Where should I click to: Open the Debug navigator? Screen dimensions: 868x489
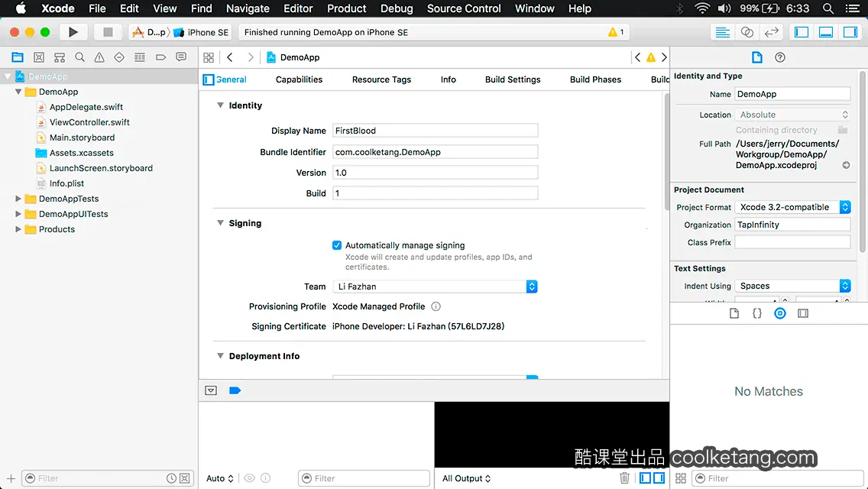pyautogui.click(x=140, y=57)
